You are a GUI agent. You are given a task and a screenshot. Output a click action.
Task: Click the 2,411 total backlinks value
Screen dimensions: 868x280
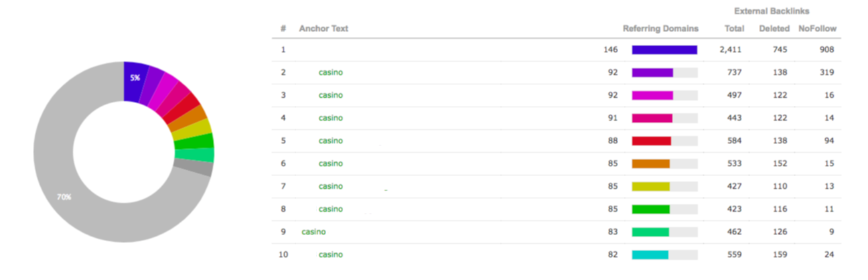click(x=730, y=50)
